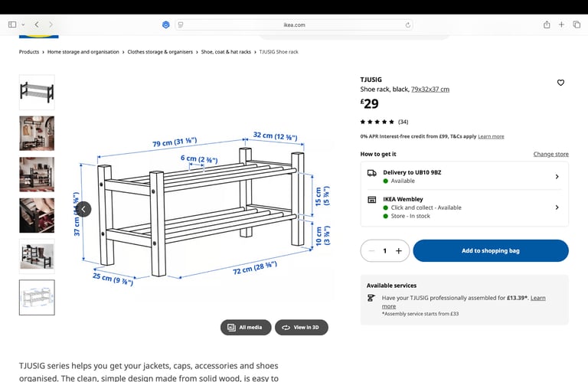
Task: Select the fifth thumbnail with boots
Action: pyautogui.click(x=37, y=256)
